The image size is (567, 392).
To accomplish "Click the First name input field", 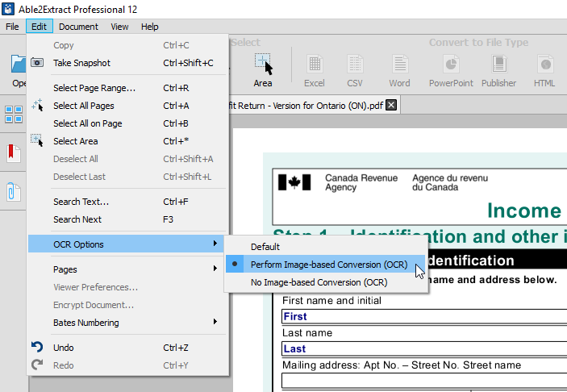I will coord(424,316).
